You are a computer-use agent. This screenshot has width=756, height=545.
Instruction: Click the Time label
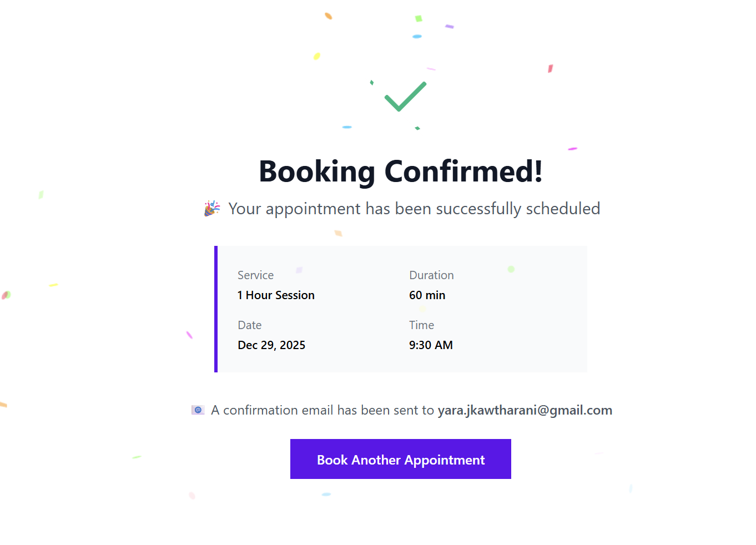[x=421, y=325]
